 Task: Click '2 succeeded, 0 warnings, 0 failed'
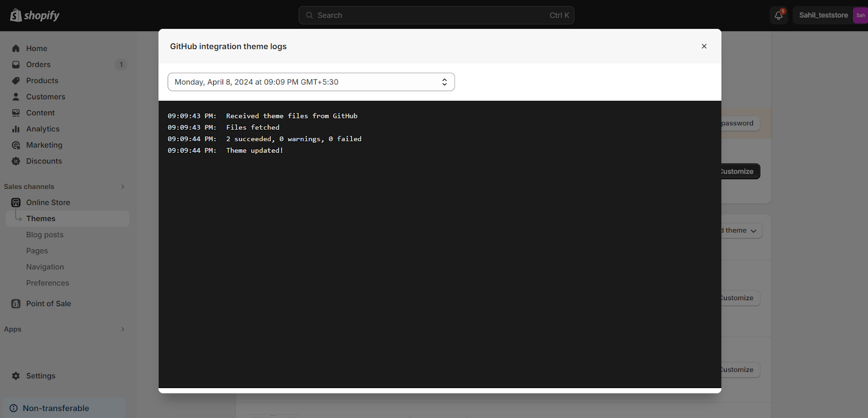click(293, 139)
